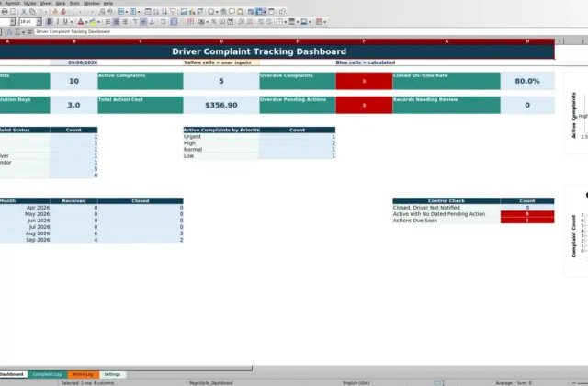Apply the yellow Background Color swatch

point(92,22)
